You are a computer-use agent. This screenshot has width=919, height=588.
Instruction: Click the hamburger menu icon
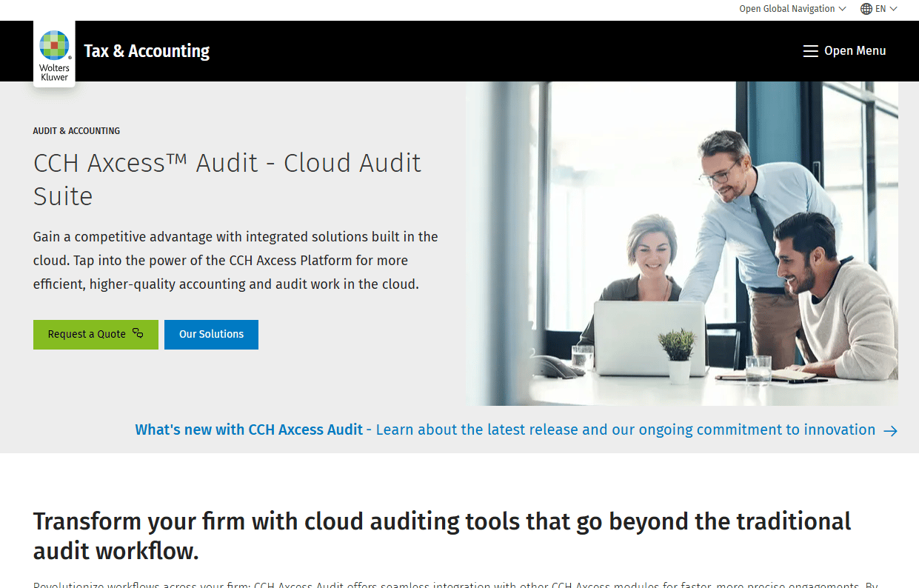811,51
